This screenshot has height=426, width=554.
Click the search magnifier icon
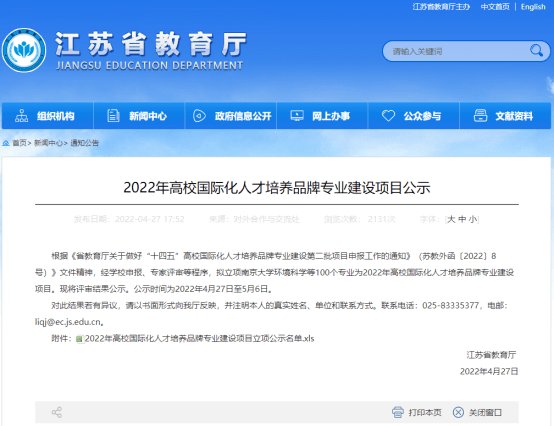[x=536, y=51]
